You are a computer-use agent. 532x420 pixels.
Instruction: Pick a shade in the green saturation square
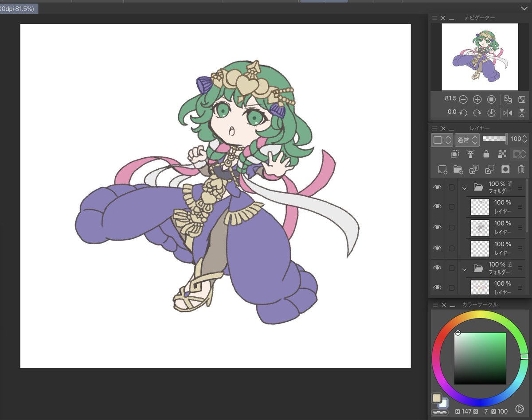point(480,358)
